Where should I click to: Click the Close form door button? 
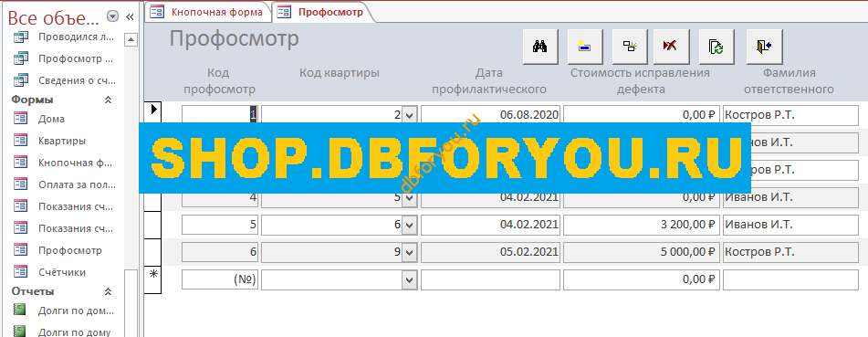point(764,47)
